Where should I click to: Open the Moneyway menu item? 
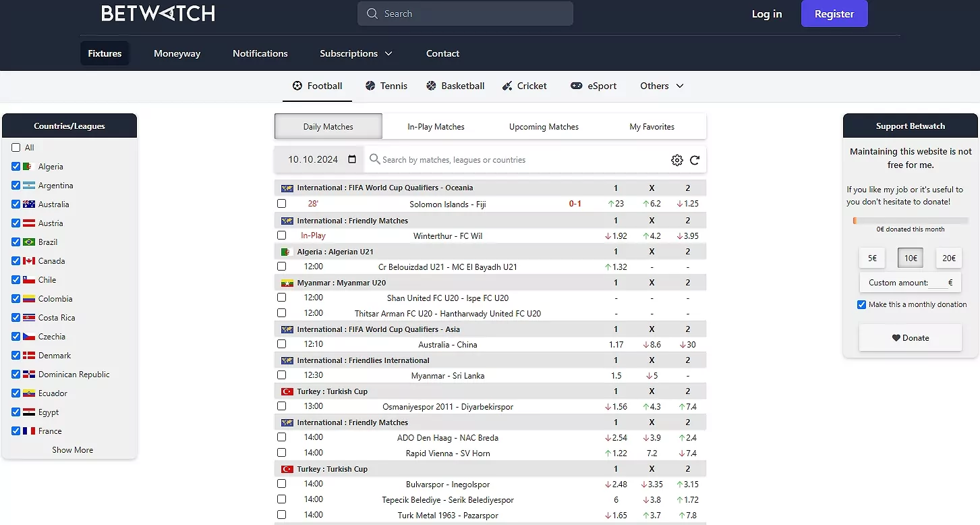click(177, 53)
